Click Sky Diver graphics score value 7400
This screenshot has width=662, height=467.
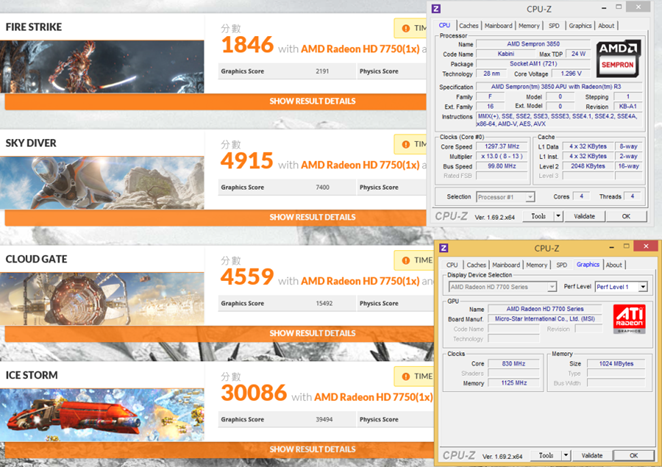click(x=322, y=187)
